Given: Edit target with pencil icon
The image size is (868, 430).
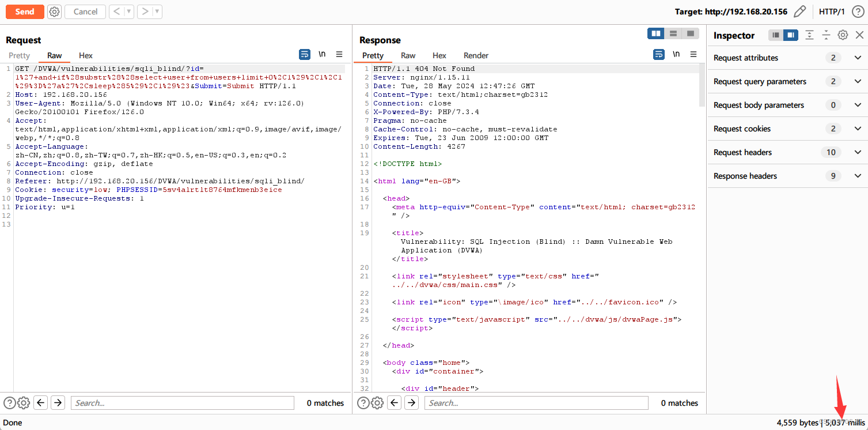Looking at the screenshot, I should click(799, 12).
